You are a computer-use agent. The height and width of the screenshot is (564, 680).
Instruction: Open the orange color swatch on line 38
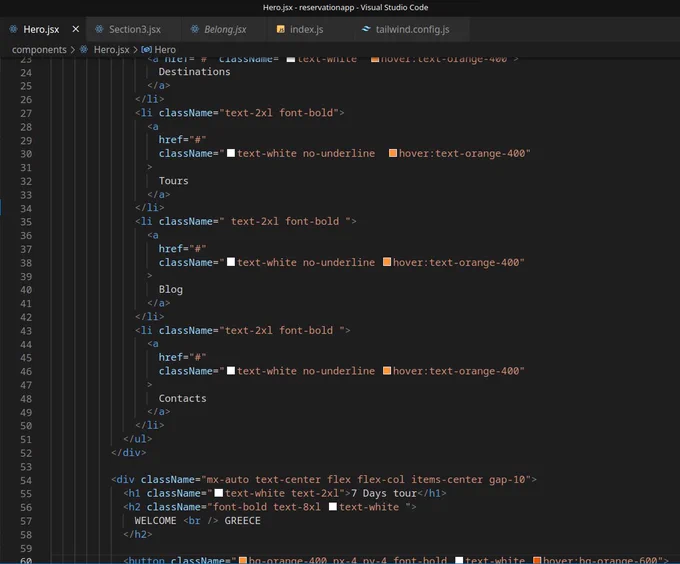point(387,262)
